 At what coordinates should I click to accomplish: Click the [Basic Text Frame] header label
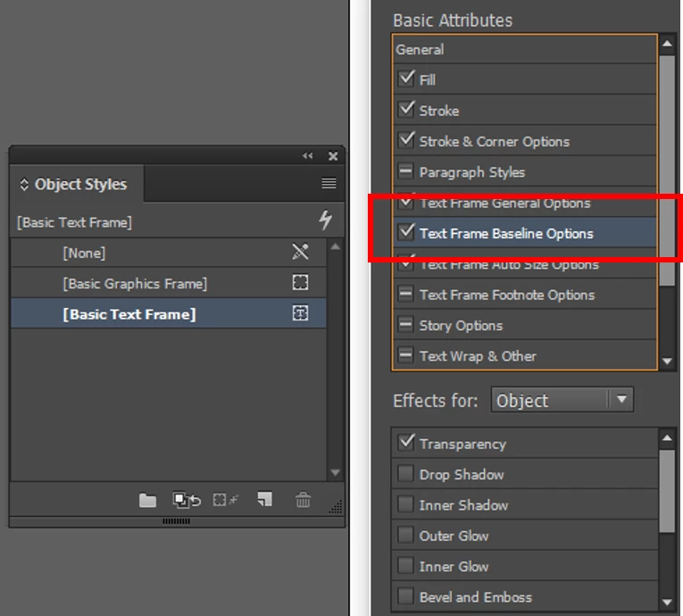click(x=74, y=222)
